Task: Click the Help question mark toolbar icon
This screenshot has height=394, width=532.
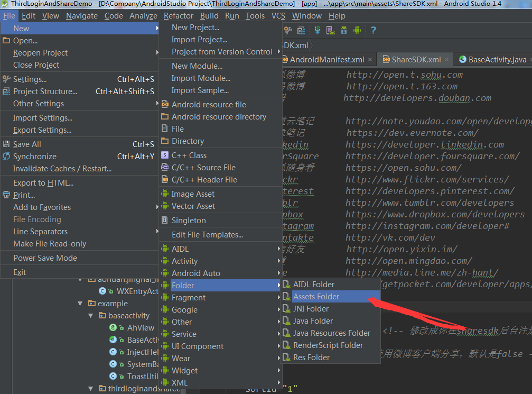Action: pos(373,30)
